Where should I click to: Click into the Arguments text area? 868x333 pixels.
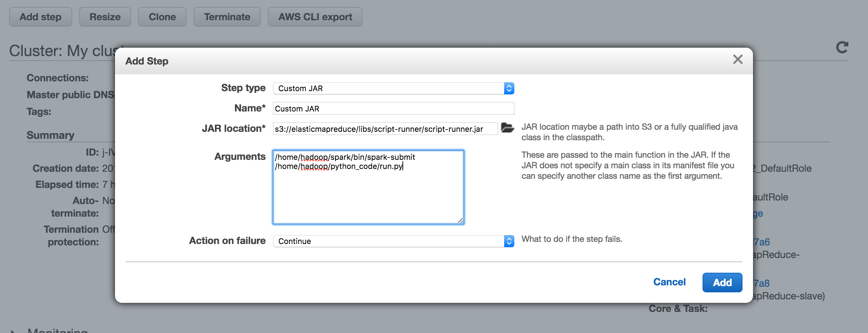click(368, 193)
